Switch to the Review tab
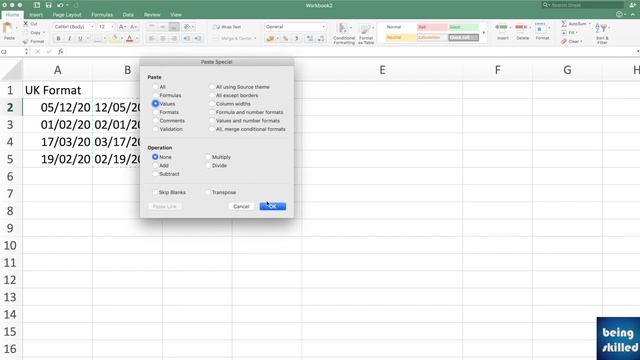Screen dimensions: 640x360 coord(152,15)
